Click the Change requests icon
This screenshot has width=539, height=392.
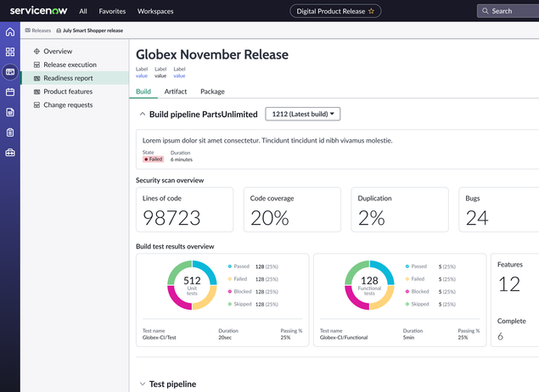[x=36, y=105]
